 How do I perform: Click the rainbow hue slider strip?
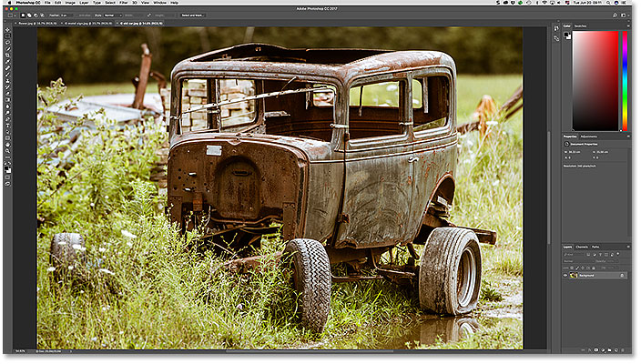[625, 82]
